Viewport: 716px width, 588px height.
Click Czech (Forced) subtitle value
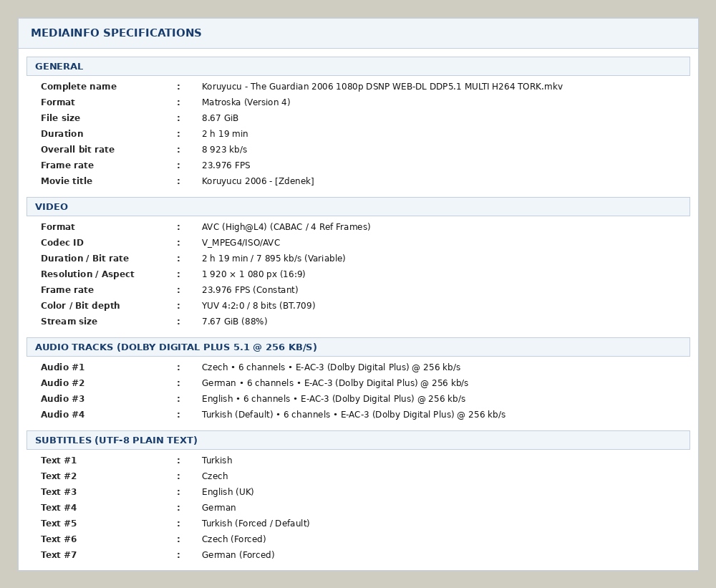[x=234, y=539]
